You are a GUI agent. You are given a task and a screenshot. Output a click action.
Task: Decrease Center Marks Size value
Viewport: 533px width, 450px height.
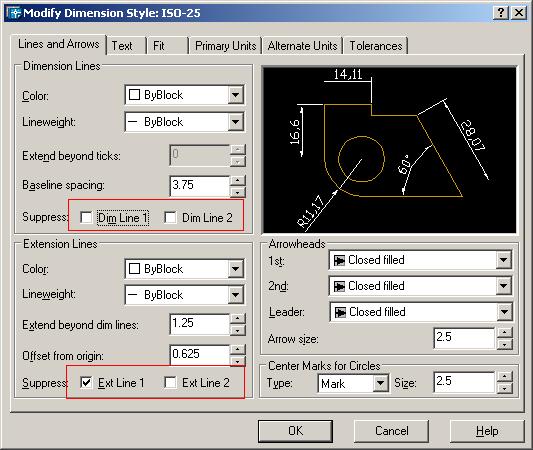pyautogui.click(x=504, y=387)
